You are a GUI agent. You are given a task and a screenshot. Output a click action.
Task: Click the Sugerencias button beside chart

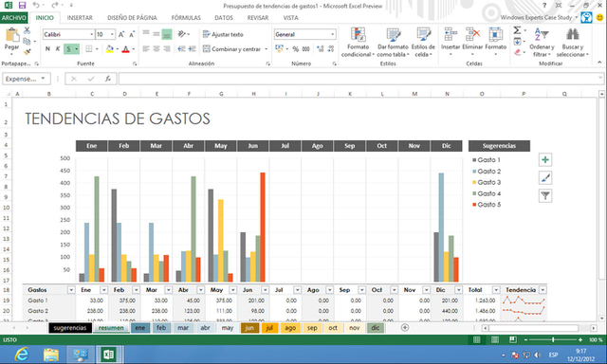(x=499, y=146)
